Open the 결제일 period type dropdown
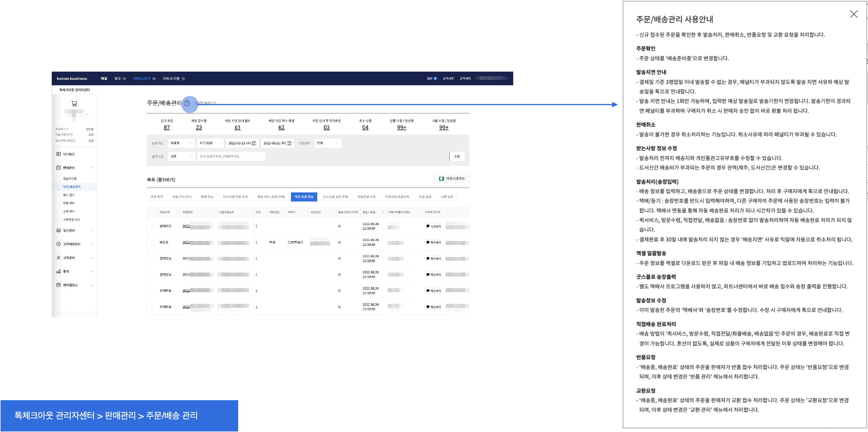This screenshot has width=868, height=432. [181, 143]
